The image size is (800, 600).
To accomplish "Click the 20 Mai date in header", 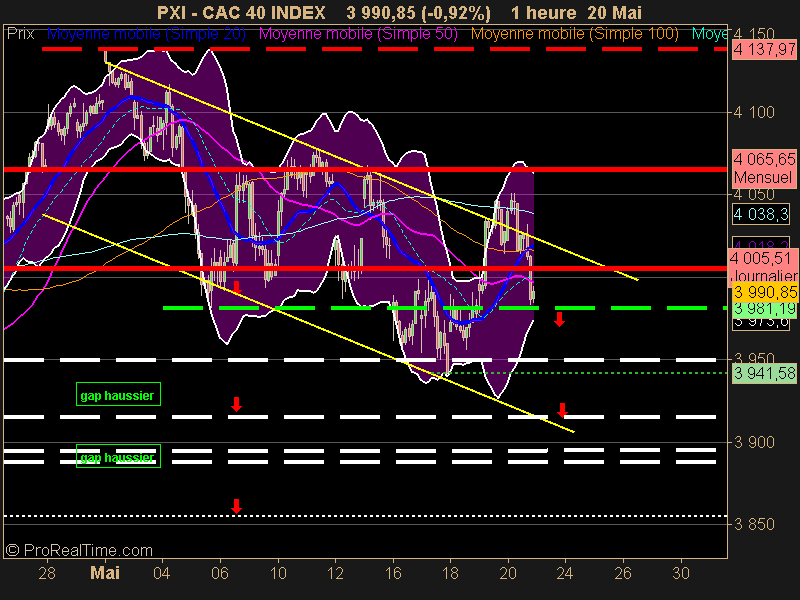I will click(614, 13).
